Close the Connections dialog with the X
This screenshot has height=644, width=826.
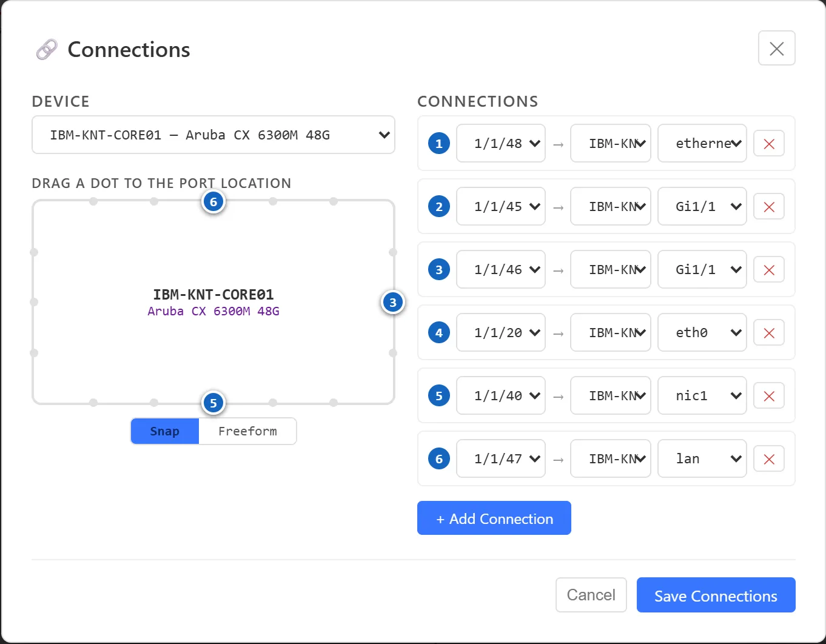coord(776,48)
